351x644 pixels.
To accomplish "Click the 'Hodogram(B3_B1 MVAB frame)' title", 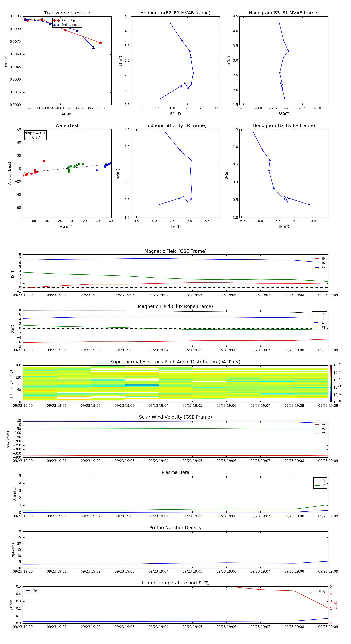I will 284,13.
